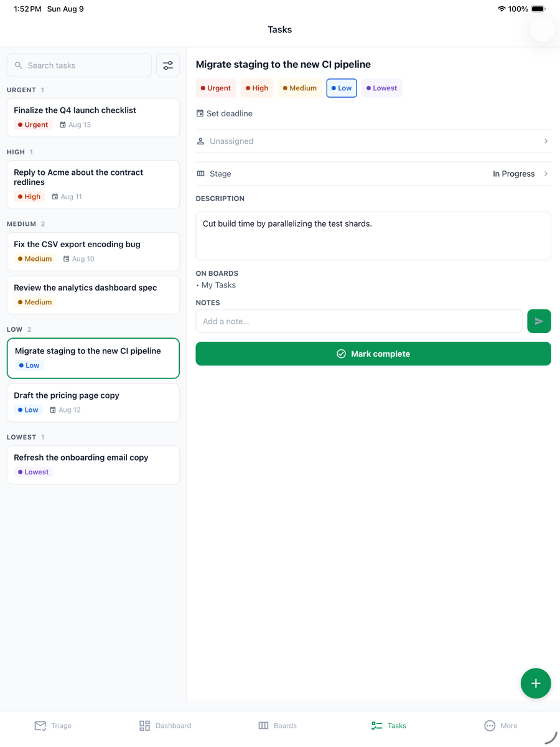Click the Triage envelope icon
This screenshot has height=747, width=560.
tap(40, 726)
